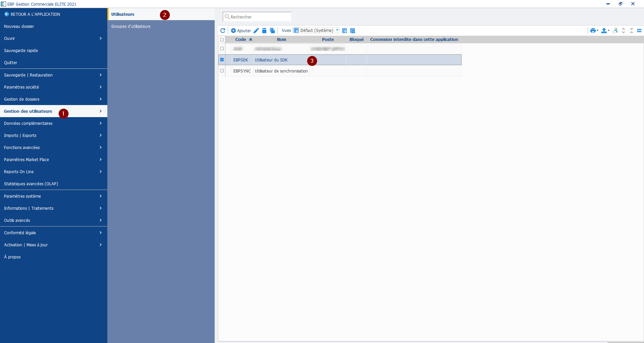Duplicate the selected user
The width and height of the screenshot is (644, 343).
(x=272, y=31)
